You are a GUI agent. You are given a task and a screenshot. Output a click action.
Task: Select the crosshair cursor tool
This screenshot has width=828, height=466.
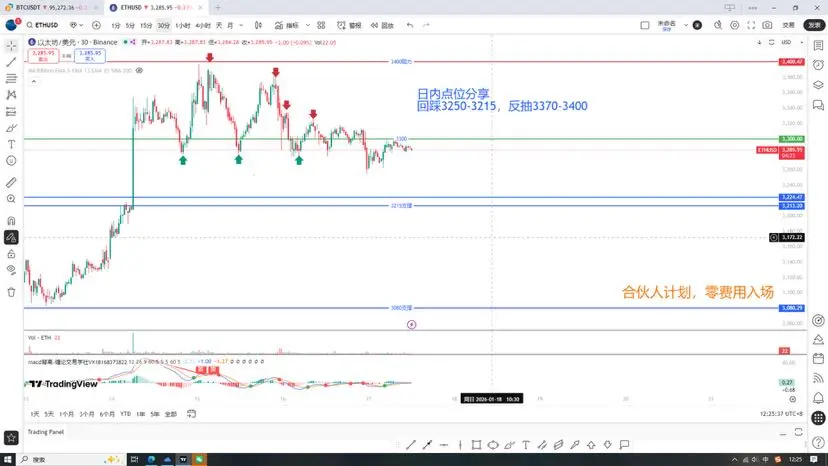11,46
